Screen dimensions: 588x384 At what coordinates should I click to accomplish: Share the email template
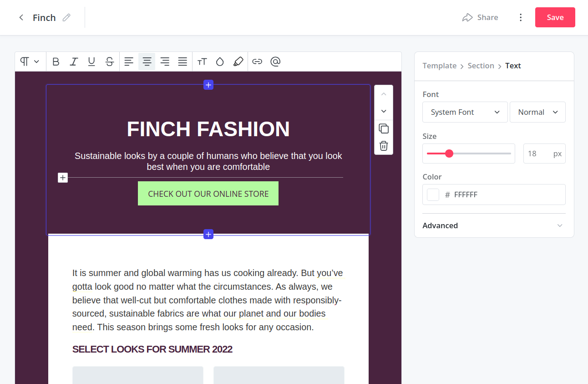480,17
